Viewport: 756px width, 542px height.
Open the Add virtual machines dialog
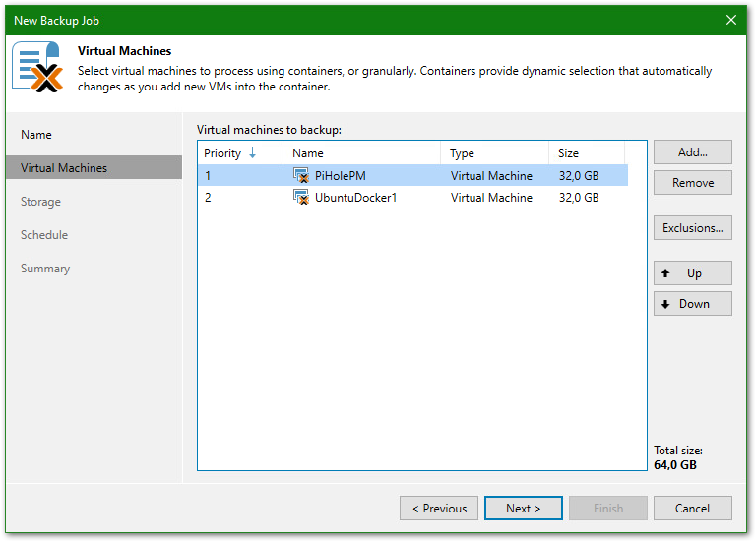(x=692, y=152)
